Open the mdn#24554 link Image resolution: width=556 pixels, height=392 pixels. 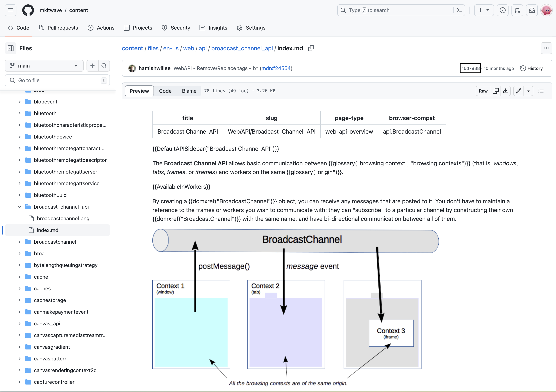pyautogui.click(x=276, y=68)
